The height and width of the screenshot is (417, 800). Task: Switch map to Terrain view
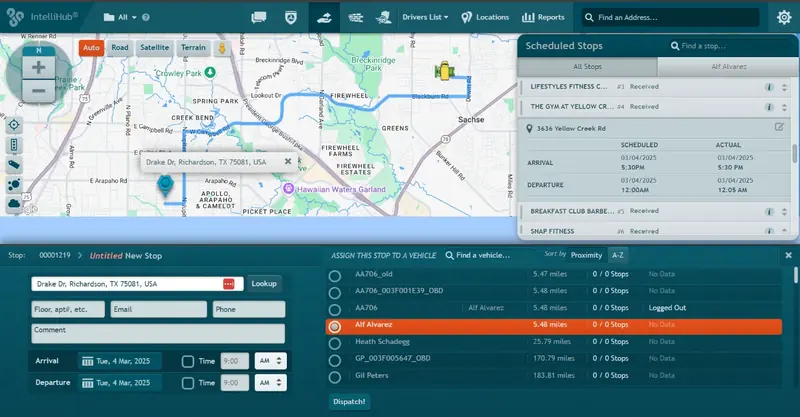[x=193, y=47]
